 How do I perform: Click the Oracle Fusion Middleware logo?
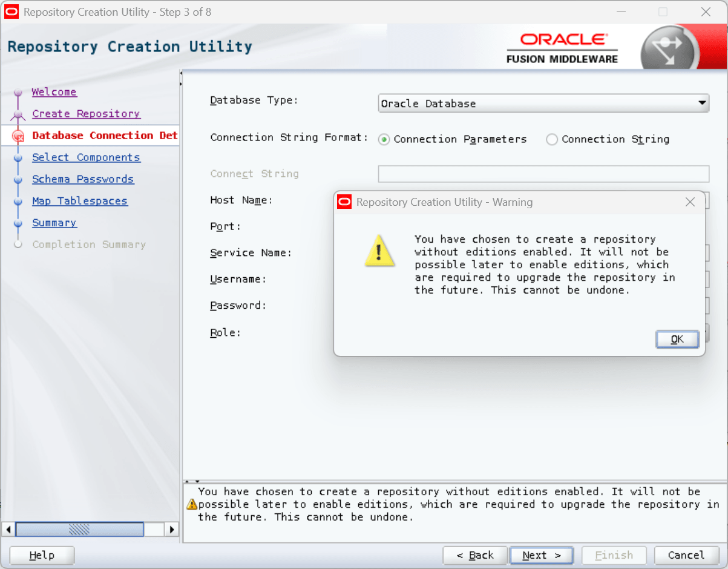562,48
